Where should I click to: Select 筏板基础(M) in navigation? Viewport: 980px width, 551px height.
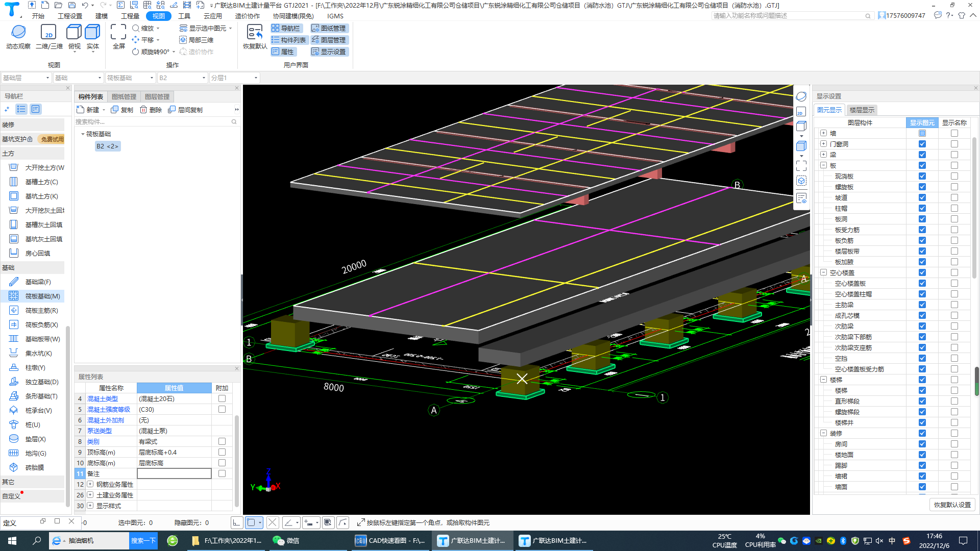36,296
